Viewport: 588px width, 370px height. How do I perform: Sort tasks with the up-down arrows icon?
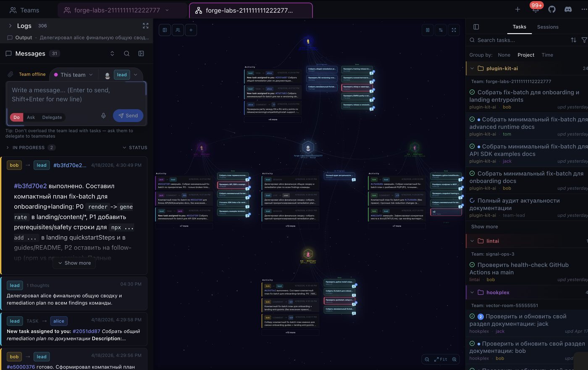coord(573,40)
